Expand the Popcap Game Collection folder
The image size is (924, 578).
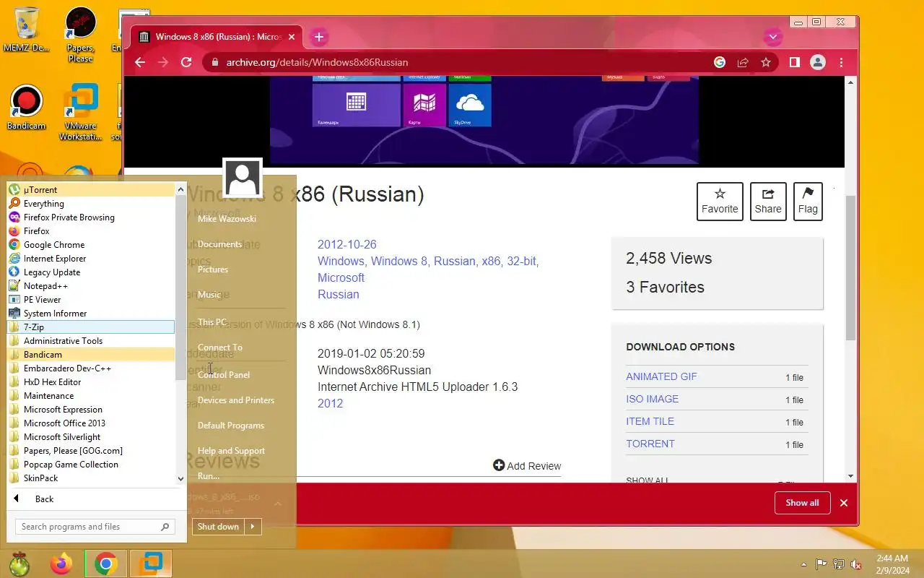(91, 465)
